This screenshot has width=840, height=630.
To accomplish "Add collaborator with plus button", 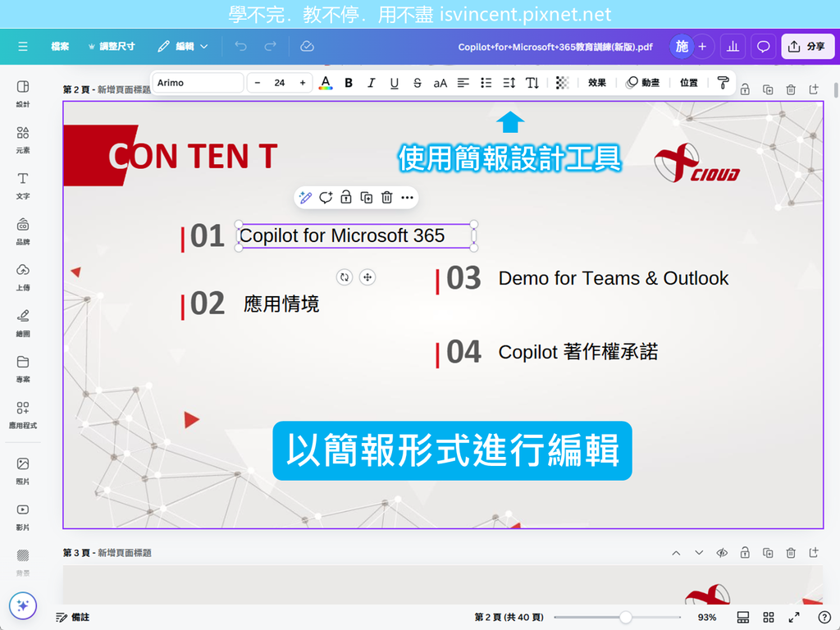I will pos(702,47).
